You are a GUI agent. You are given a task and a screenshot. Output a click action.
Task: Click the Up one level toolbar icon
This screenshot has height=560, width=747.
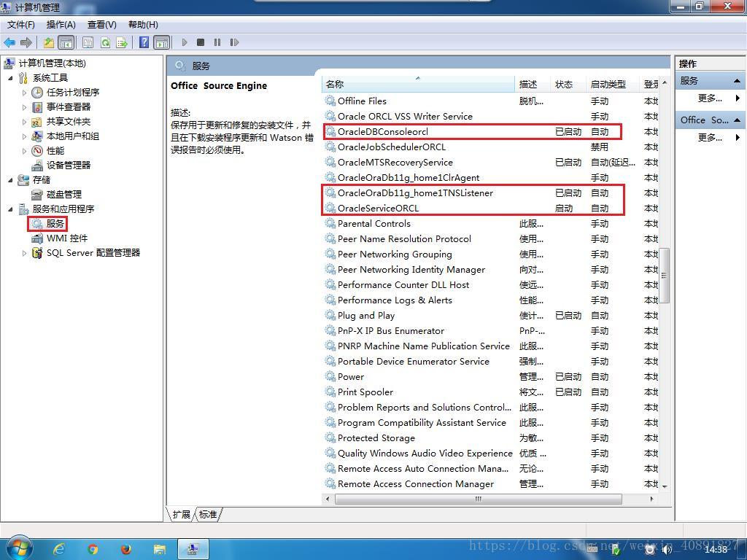click(x=49, y=42)
